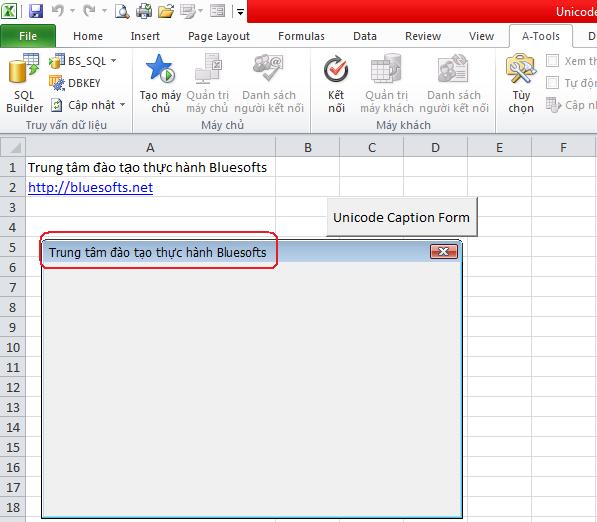
Task: Expand the BS_SQL dropdown
Action: 113,61
